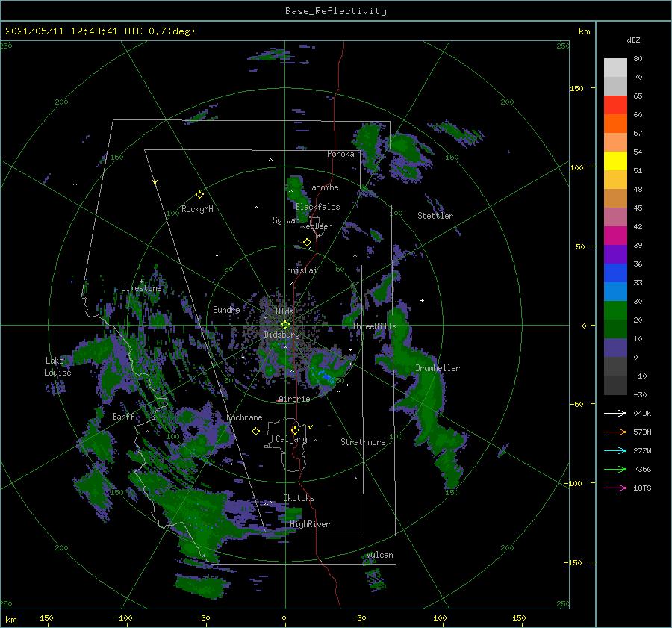Click the HighRiver city label
This screenshot has width=672, height=628.
click(x=310, y=524)
